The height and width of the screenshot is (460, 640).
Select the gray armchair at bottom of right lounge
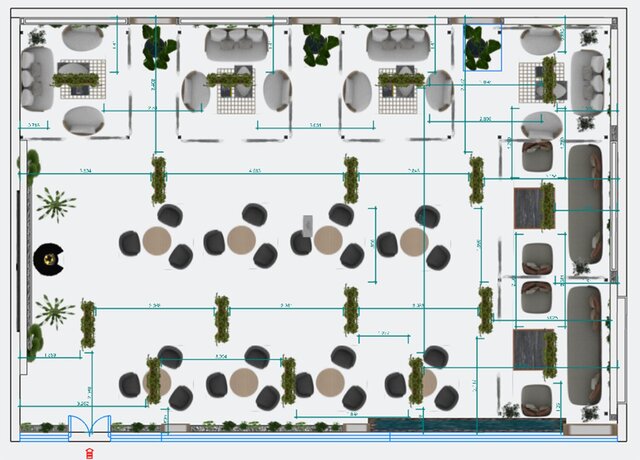[536, 400]
